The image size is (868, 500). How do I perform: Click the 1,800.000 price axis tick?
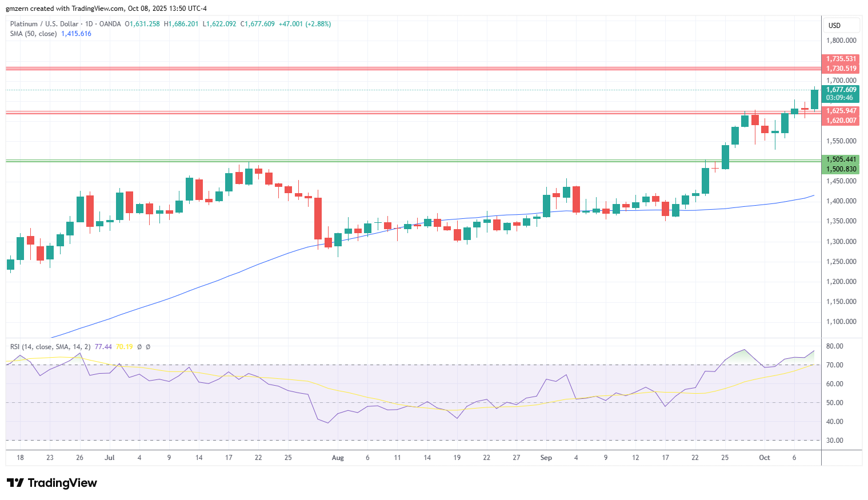click(841, 41)
